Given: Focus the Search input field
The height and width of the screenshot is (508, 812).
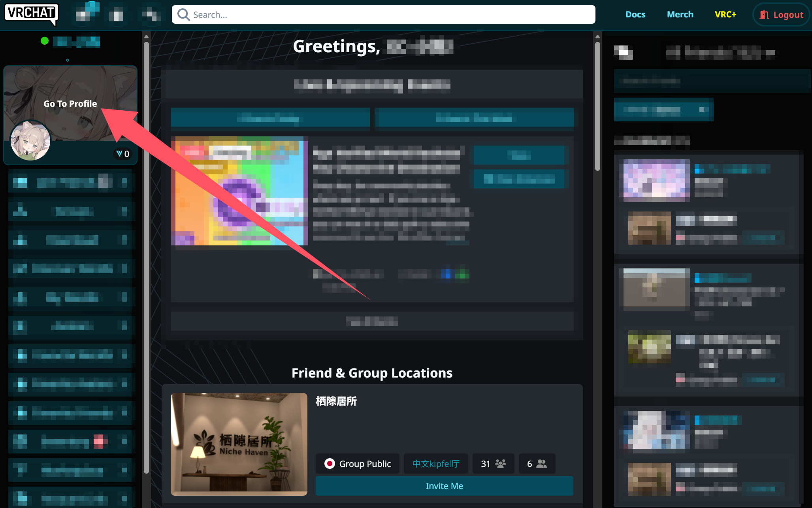Looking at the screenshot, I should click(383, 15).
